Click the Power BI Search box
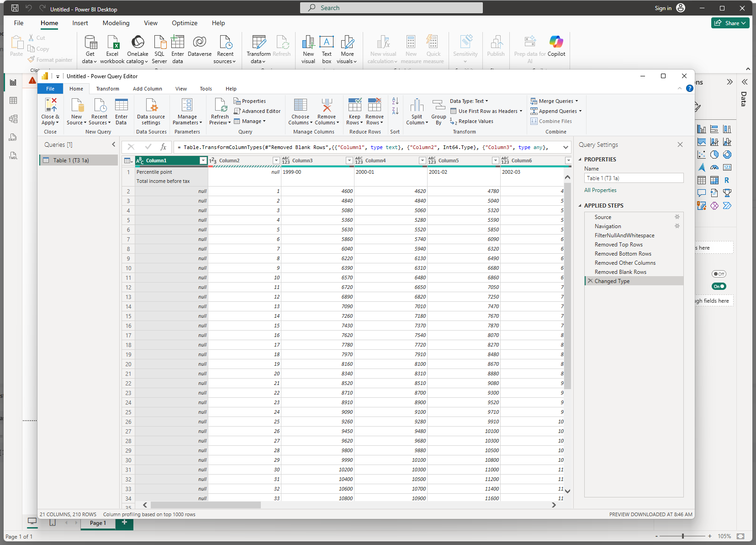 (x=391, y=8)
